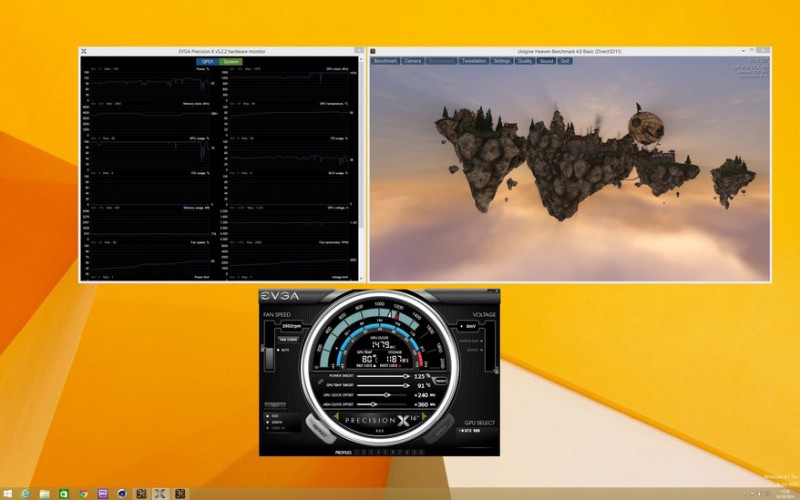The image size is (800, 500).
Task: Open the Camera menu in Heaven
Action: (x=413, y=61)
